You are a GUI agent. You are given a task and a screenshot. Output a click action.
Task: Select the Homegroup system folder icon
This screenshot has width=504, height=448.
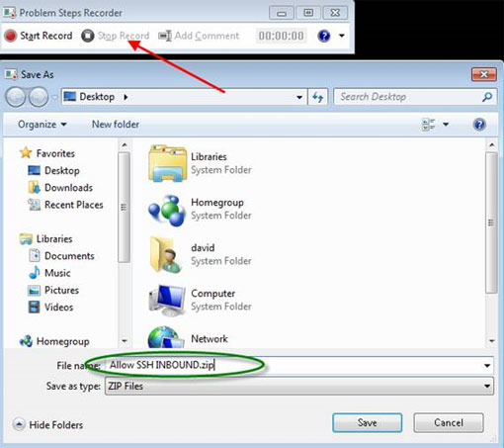pyautogui.click(x=167, y=210)
